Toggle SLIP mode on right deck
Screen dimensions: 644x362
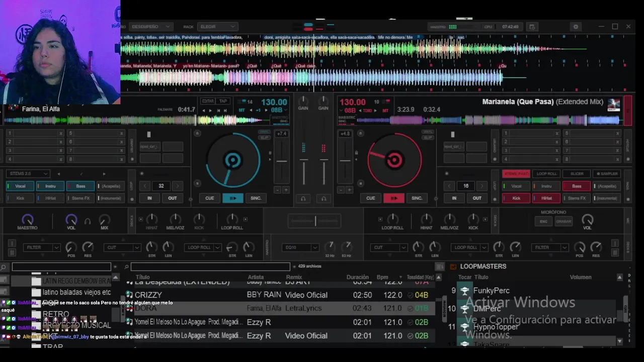click(x=428, y=138)
